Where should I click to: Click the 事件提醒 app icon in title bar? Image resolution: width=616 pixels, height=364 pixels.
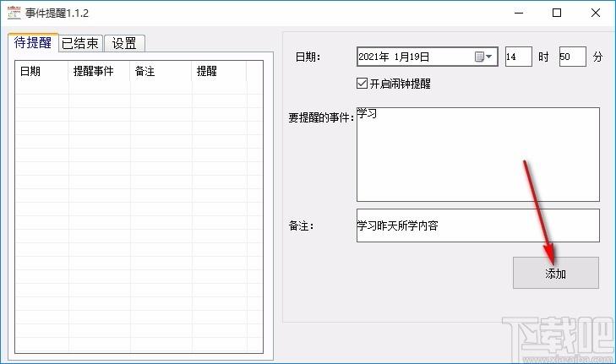pyautogui.click(x=14, y=13)
